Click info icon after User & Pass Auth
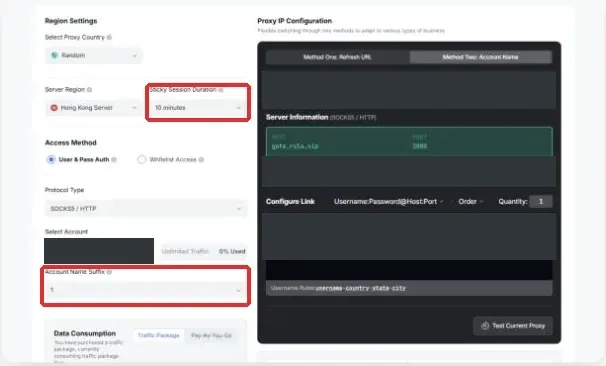 (x=114, y=160)
